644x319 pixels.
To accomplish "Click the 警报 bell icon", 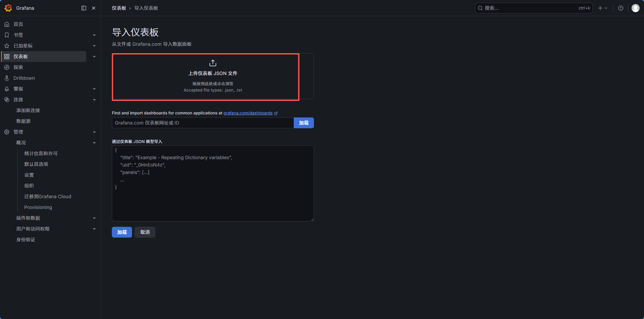I will point(7,89).
